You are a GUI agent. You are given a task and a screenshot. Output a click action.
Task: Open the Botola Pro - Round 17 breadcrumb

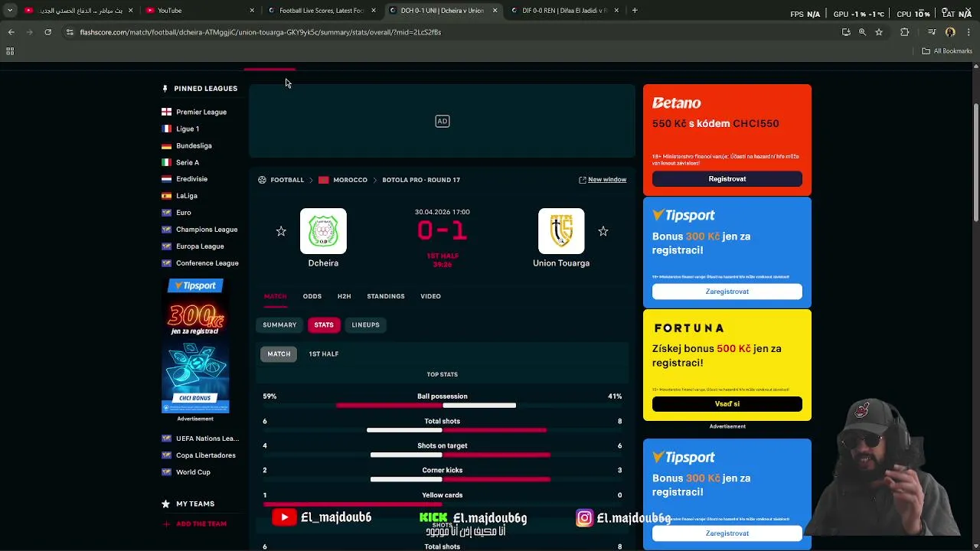pos(421,180)
